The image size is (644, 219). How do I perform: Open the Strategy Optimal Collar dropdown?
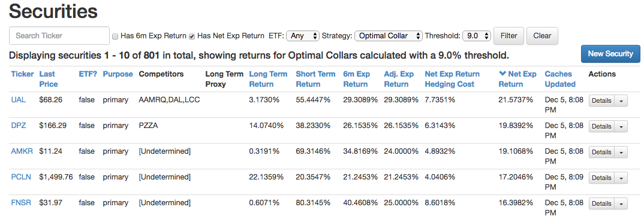pyautogui.click(x=388, y=36)
